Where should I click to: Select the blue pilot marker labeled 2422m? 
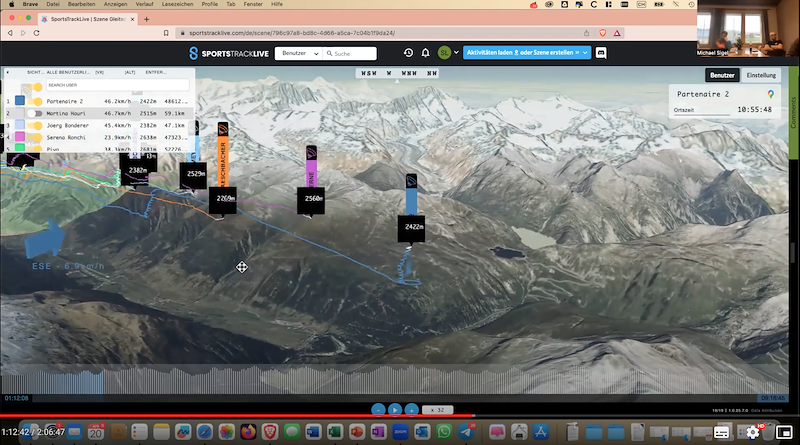[411, 228]
